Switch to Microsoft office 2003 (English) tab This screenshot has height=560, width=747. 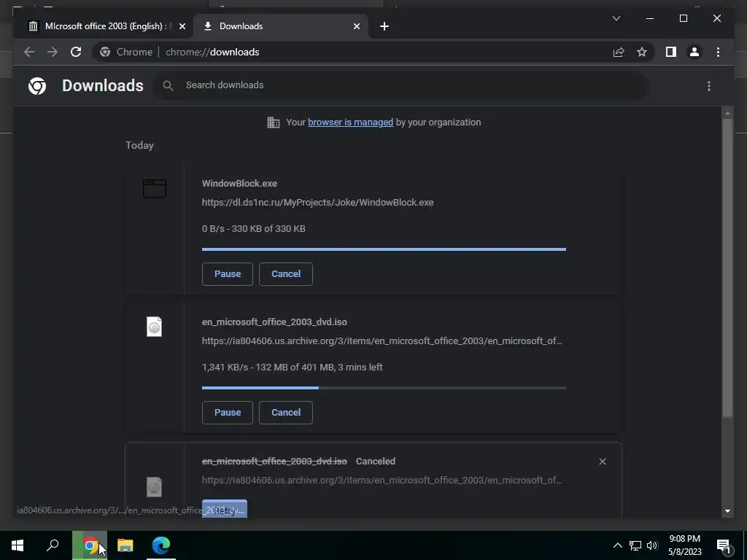coord(102,26)
